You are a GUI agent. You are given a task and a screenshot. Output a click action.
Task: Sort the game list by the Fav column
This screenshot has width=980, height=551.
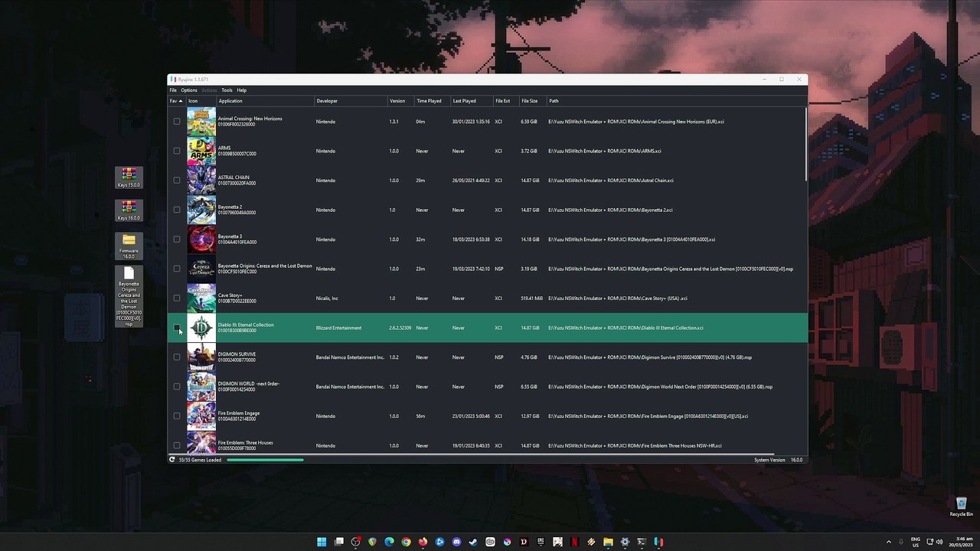[176, 101]
